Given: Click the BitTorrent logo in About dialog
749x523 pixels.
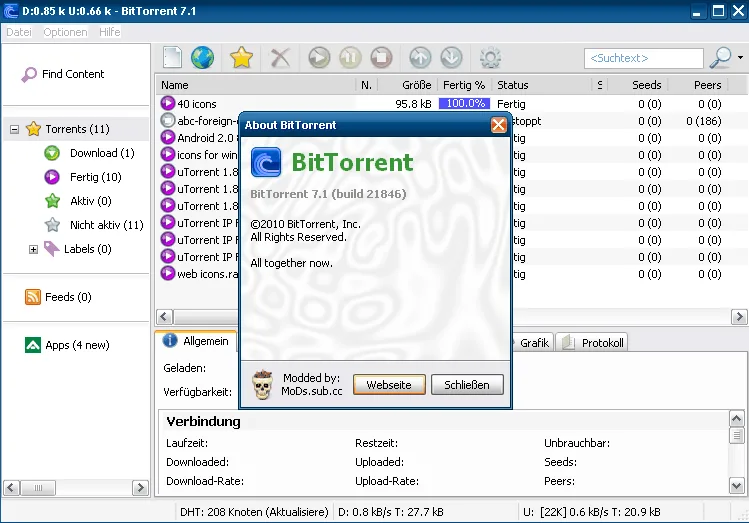Looking at the screenshot, I should pyautogui.click(x=266, y=162).
